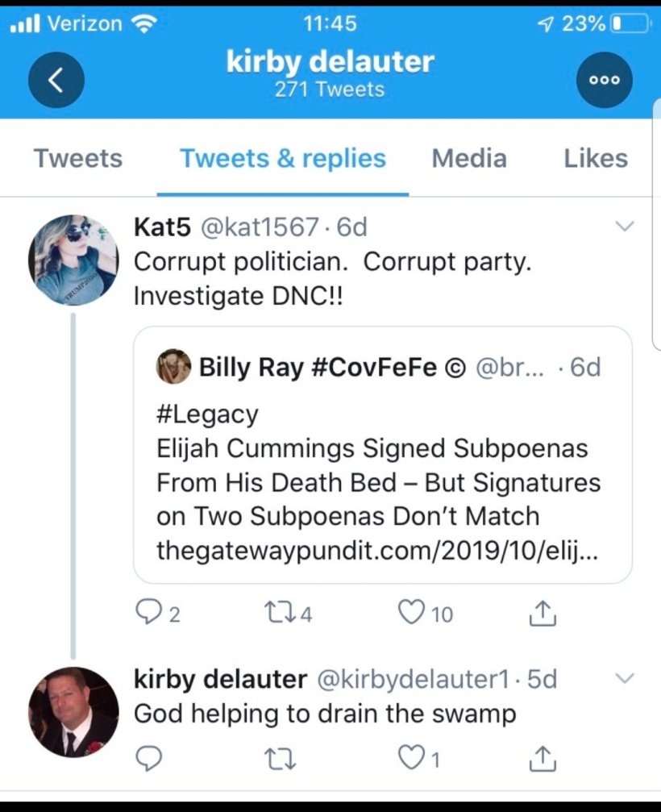
Task: Retweet Kat5's tweet
Action: (x=276, y=615)
